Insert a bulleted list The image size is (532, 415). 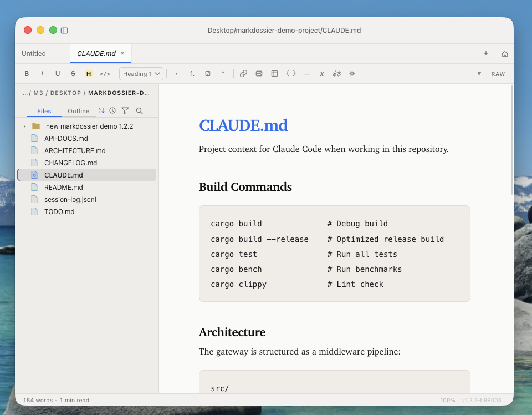coord(177,74)
